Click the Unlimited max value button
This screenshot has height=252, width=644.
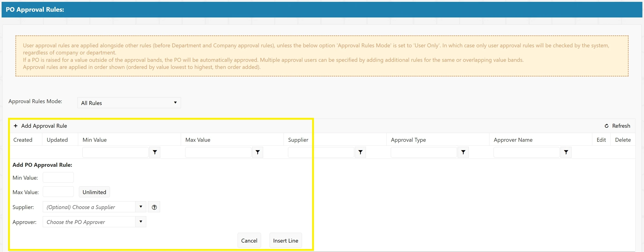pos(94,192)
